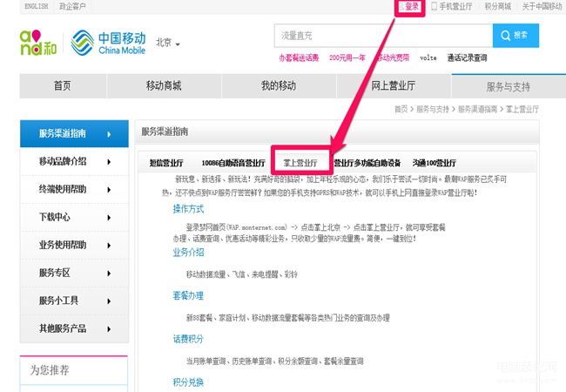Image resolution: width=566 pixels, height=392 pixels.
Task: Open sidebar entry 移动品牌介绍
Action: pyautogui.click(x=63, y=161)
